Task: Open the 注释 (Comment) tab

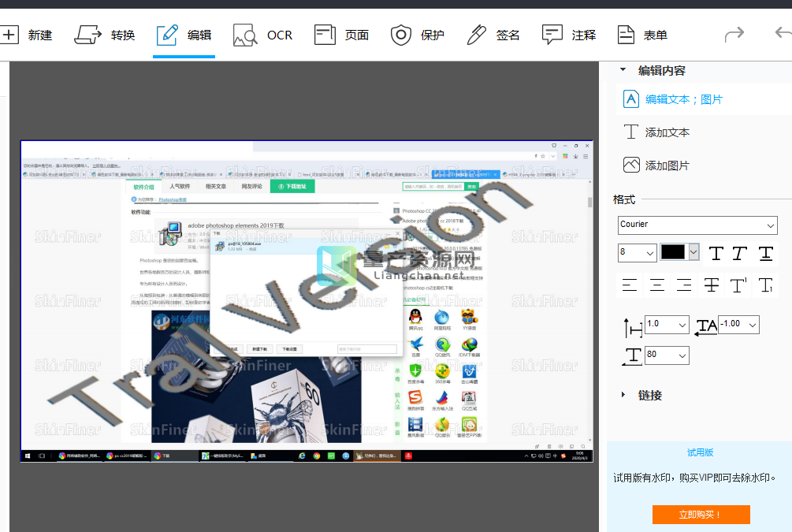Action: pyautogui.click(x=569, y=35)
